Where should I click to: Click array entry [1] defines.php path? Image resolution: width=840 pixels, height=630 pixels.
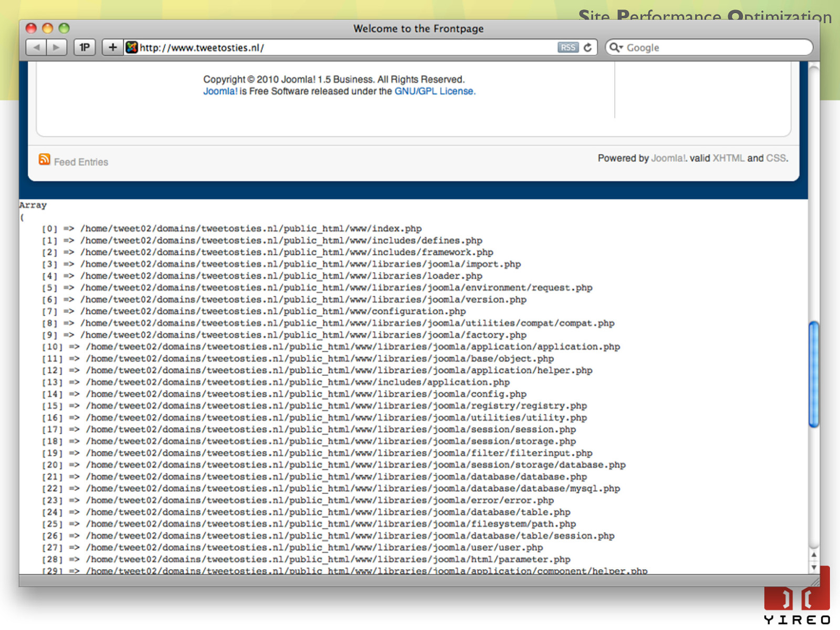(x=281, y=240)
